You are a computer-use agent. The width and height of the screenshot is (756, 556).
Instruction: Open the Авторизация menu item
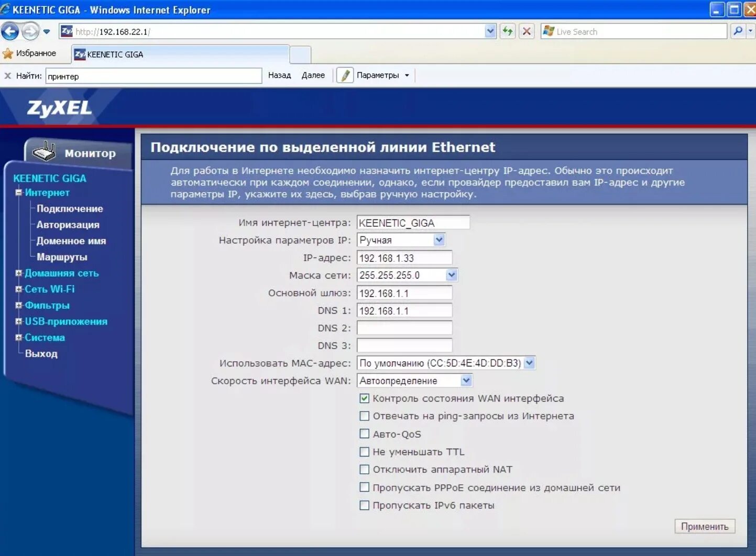pyautogui.click(x=68, y=225)
